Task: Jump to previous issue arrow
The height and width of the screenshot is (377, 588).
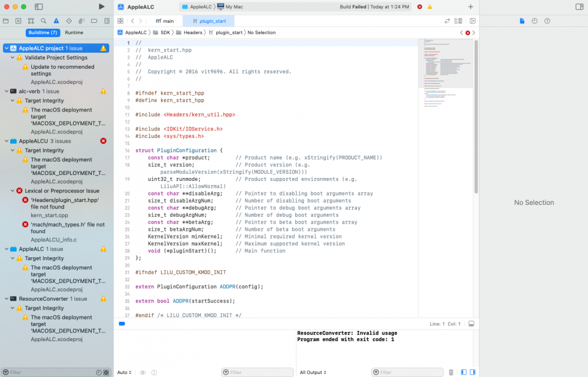Action: pos(461,32)
